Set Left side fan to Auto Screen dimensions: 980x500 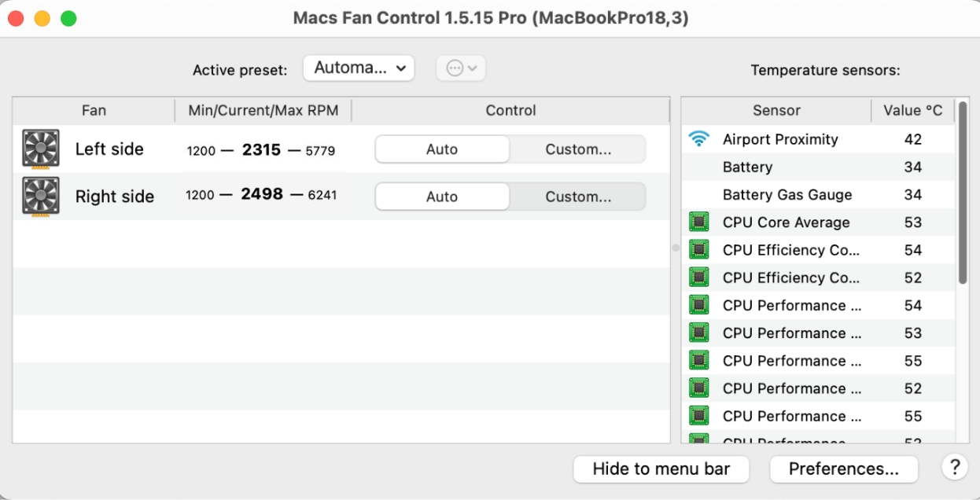pos(442,149)
